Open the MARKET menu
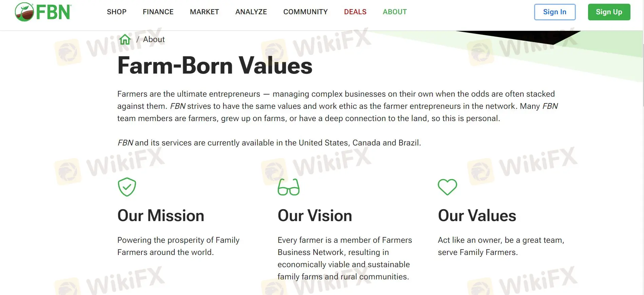644x295 pixels. coord(204,12)
